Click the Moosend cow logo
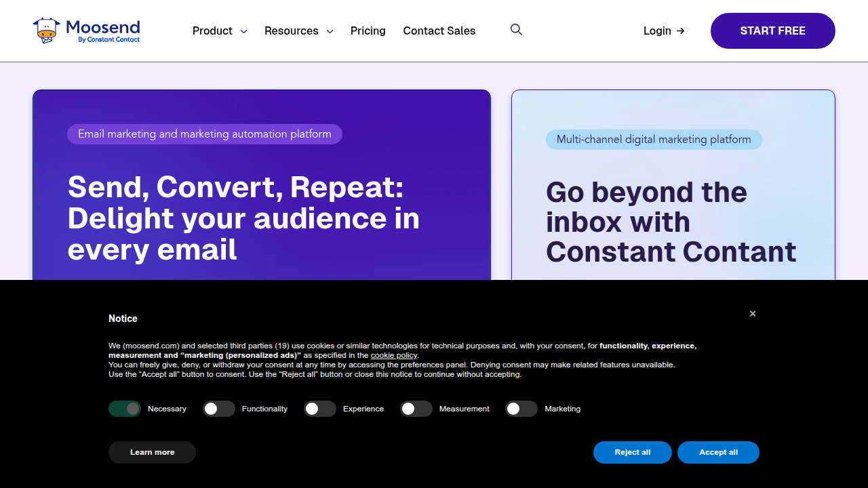This screenshot has width=868, height=488. coord(47,30)
